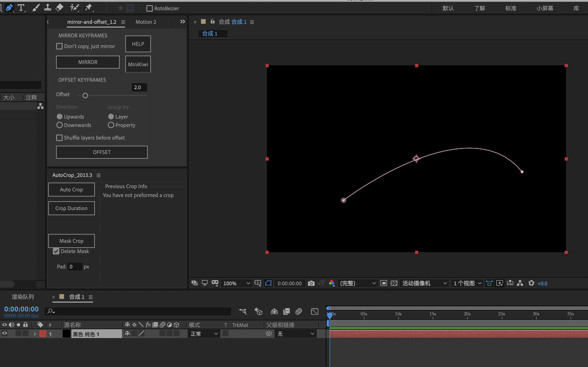Open the 渲染队列 tab
588x367 pixels.
pyautogui.click(x=23, y=296)
